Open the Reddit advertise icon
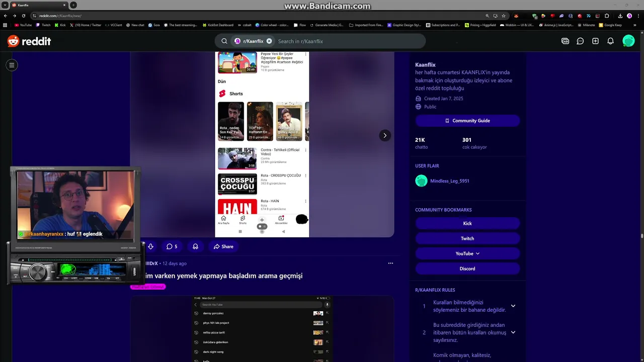 [565, 41]
